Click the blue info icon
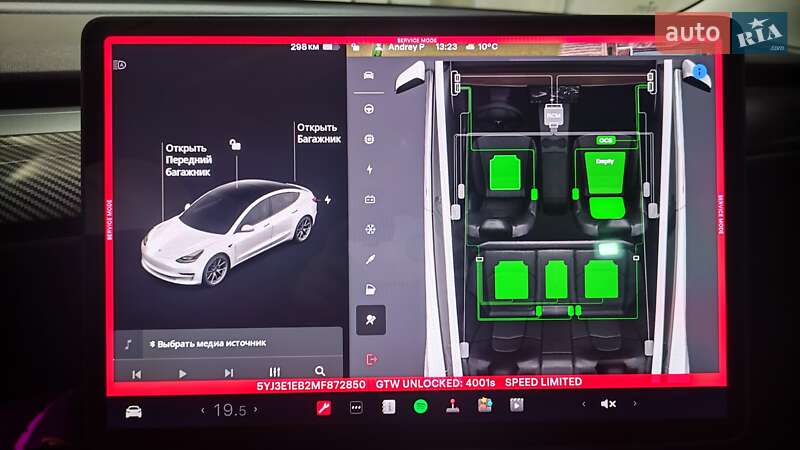This screenshot has width=800, height=450. pos(701,71)
